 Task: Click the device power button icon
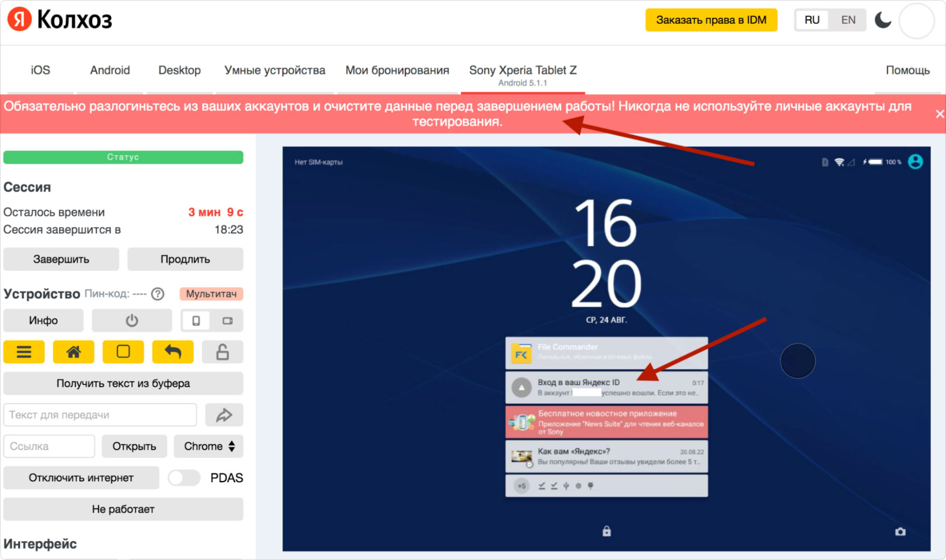(131, 320)
